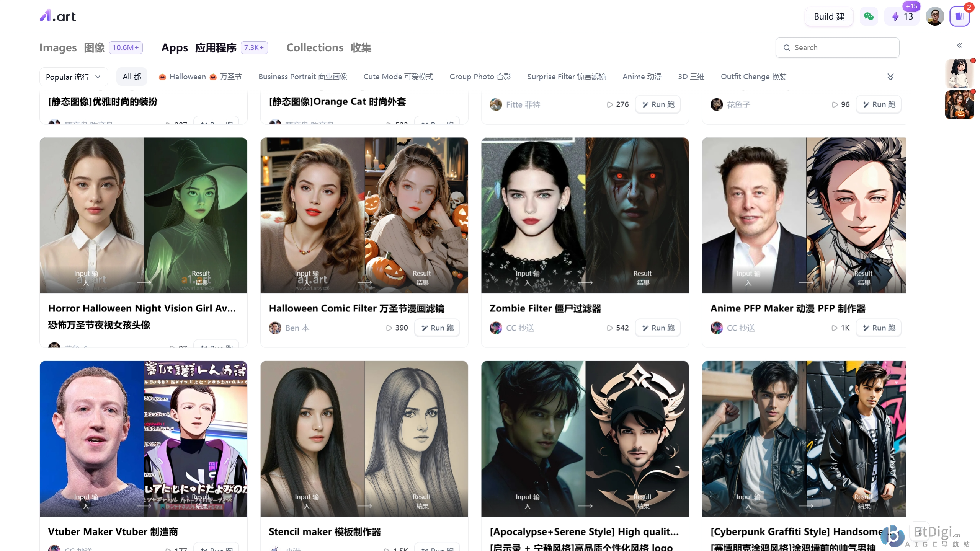Select the Surprise Filter category
Viewport: 980px width, 551px height.
click(567, 77)
